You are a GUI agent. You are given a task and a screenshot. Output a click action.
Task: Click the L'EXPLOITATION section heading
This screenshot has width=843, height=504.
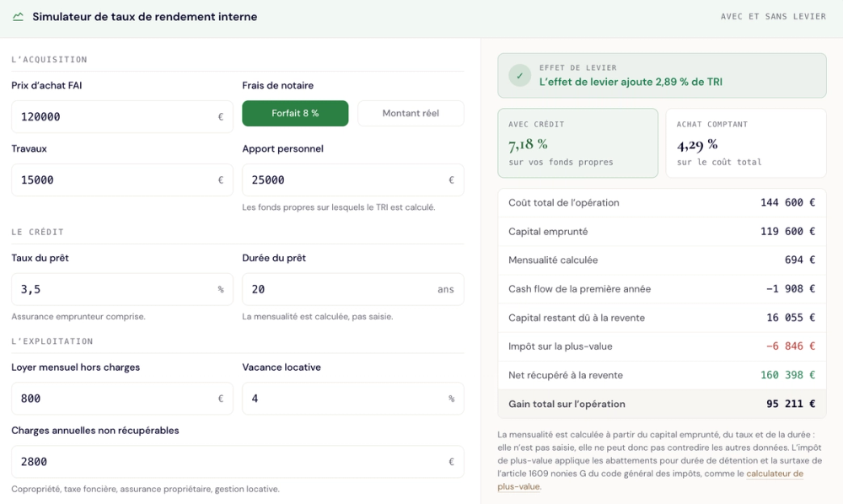52,341
